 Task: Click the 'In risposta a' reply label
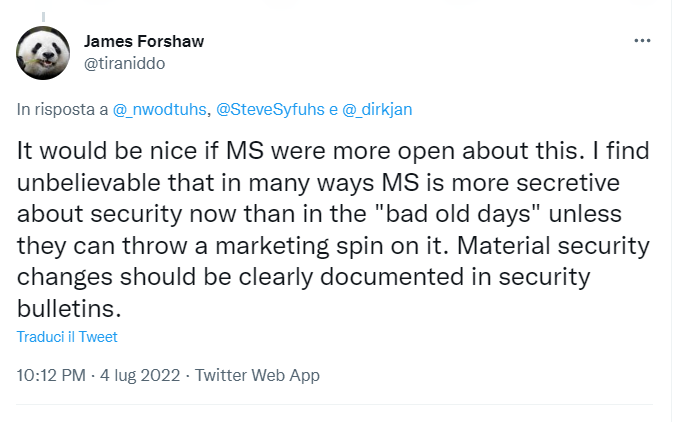[x=62, y=111]
